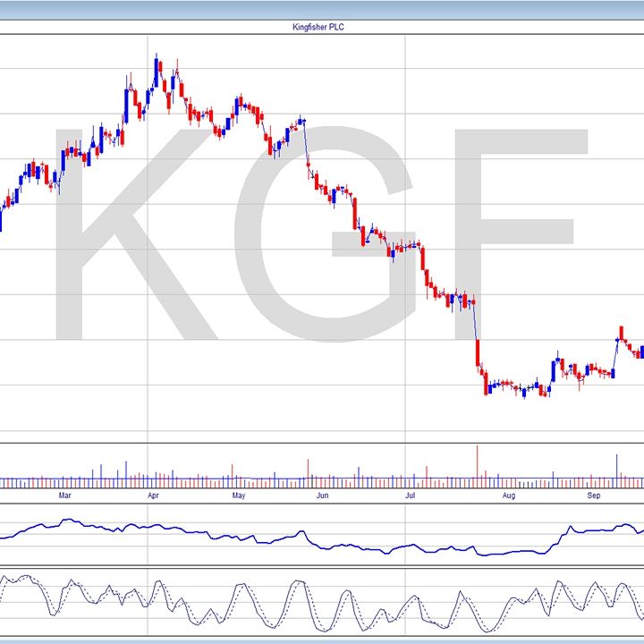This screenshot has height=644, width=644.
Task: Select the Sep label on the date axis
Action: [x=593, y=494]
